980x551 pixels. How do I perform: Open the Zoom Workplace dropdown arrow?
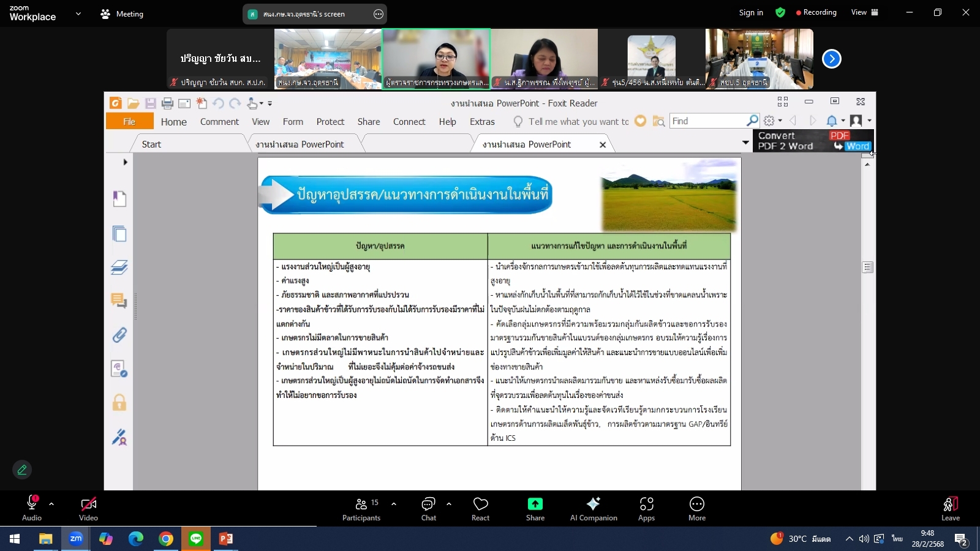(78, 13)
